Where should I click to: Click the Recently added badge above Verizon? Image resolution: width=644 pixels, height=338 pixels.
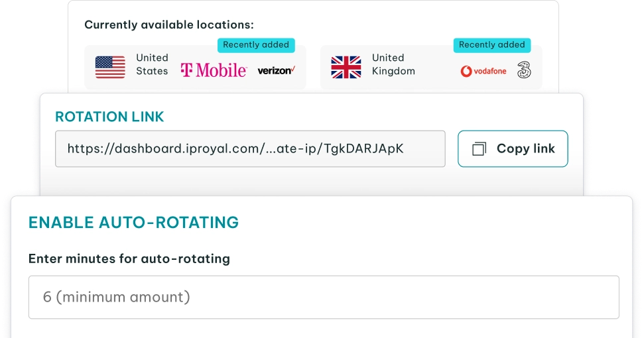pyautogui.click(x=256, y=45)
